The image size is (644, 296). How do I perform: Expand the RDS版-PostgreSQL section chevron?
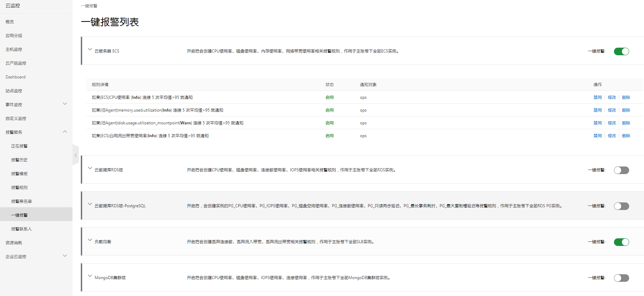pyautogui.click(x=90, y=204)
